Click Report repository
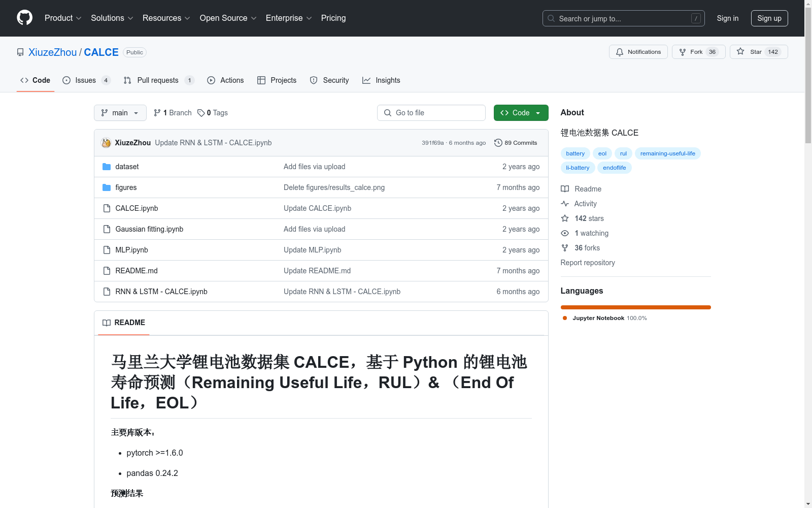The height and width of the screenshot is (508, 812). pos(588,263)
